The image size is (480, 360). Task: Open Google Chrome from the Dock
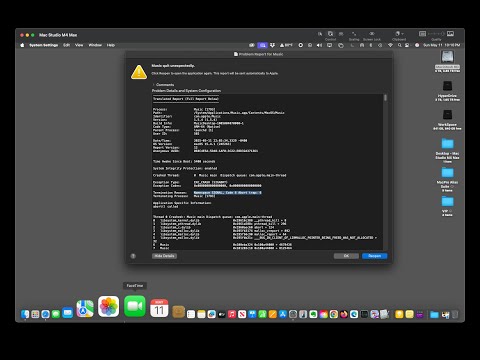click(x=334, y=314)
